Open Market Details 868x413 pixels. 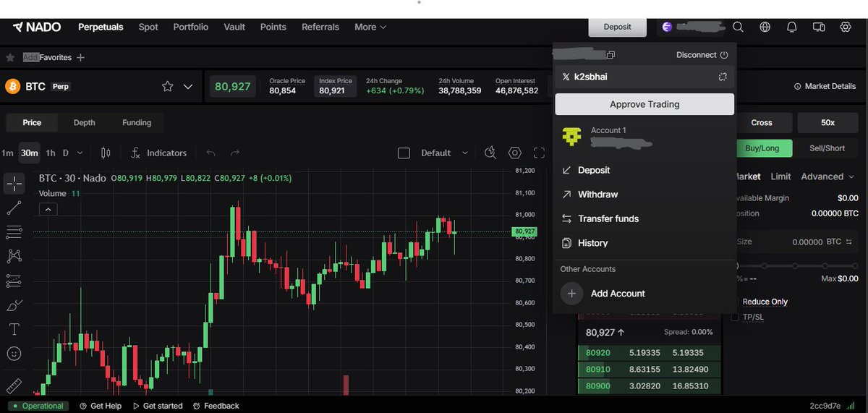click(x=825, y=86)
